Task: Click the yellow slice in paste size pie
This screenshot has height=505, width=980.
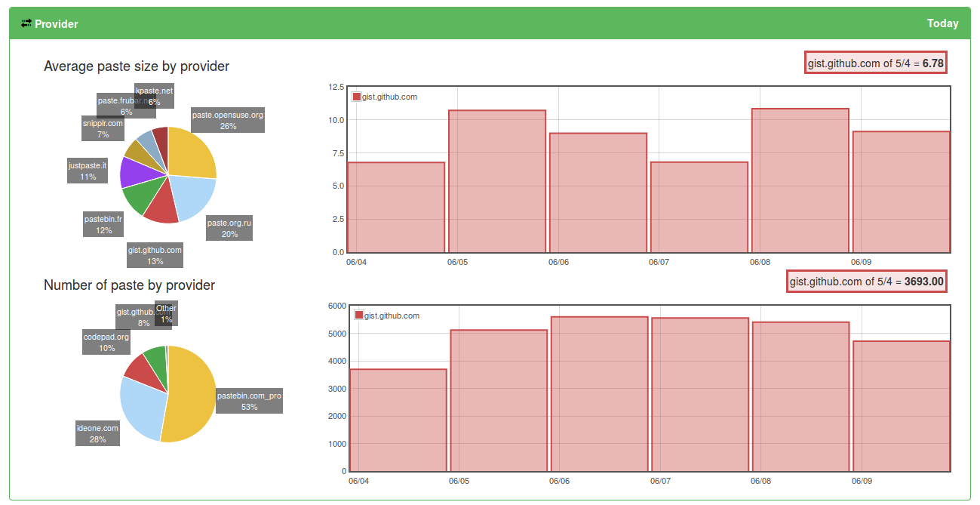Action: click(190, 155)
